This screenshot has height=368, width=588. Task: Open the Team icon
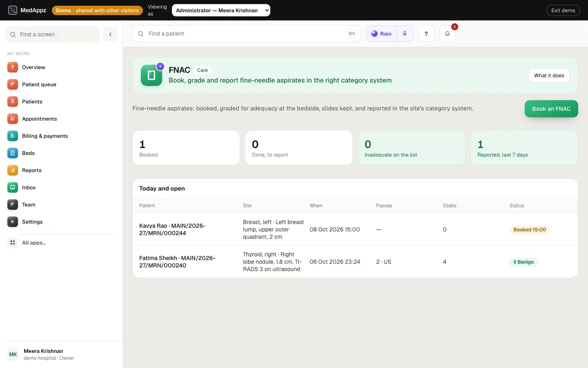pyautogui.click(x=13, y=205)
